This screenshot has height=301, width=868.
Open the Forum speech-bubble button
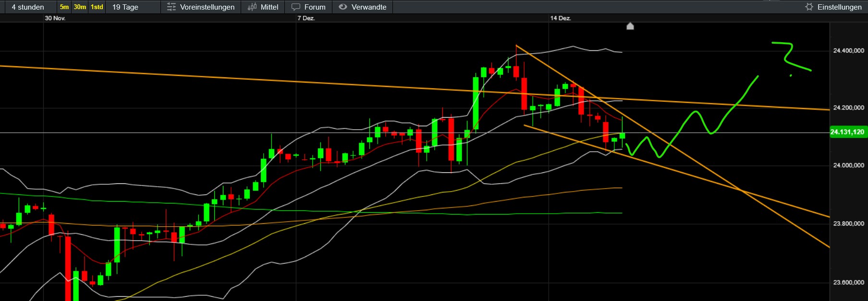tap(308, 7)
